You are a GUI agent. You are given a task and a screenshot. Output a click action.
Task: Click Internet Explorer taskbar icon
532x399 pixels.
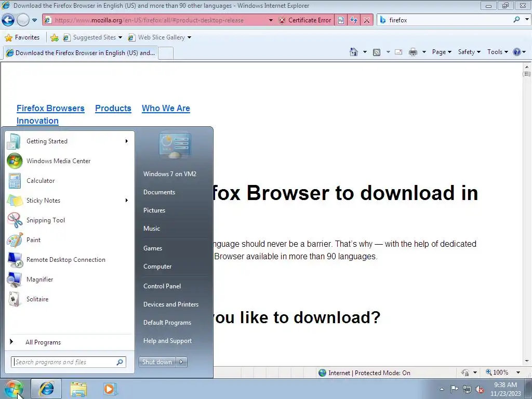coord(46,389)
